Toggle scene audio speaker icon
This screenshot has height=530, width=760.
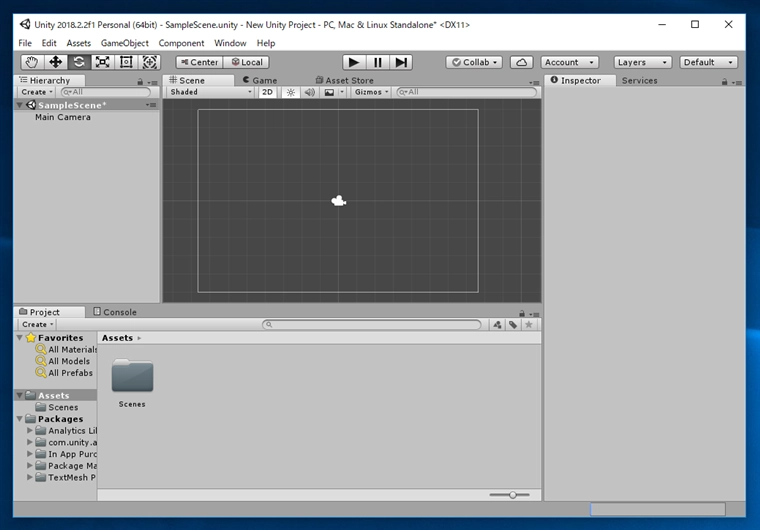coord(310,92)
